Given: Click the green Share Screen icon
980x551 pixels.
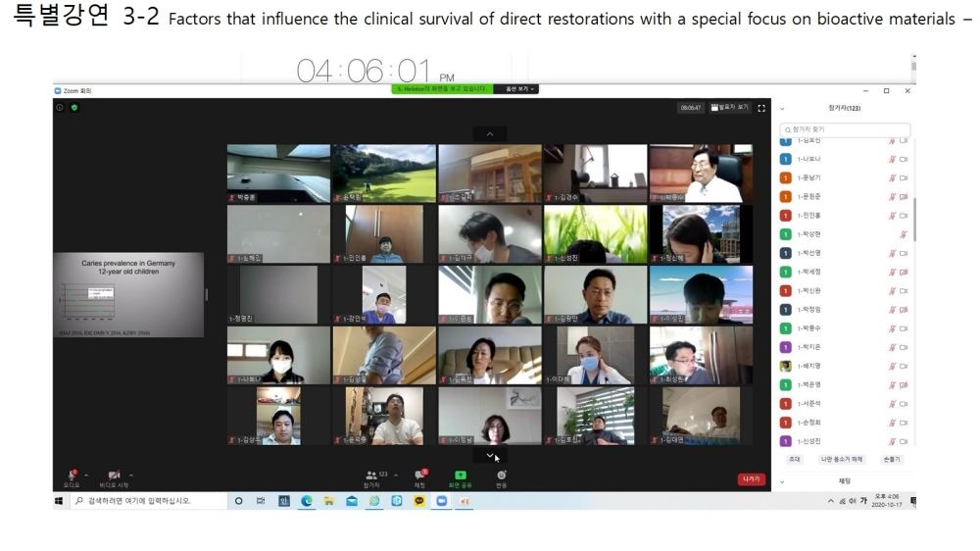Looking at the screenshot, I should [461, 476].
